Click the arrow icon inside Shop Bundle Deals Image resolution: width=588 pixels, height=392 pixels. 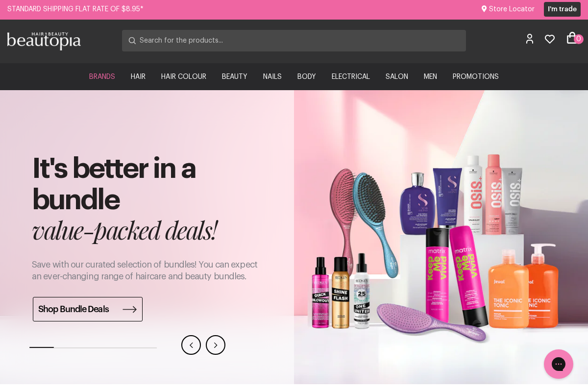click(129, 309)
